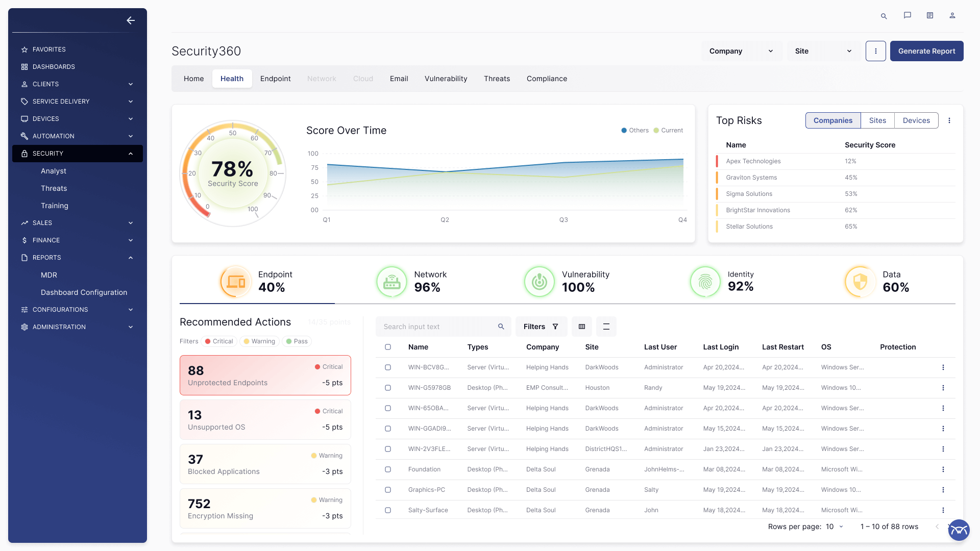Open the search icon in the top bar
Screen dimensions: 980x551
point(884,16)
